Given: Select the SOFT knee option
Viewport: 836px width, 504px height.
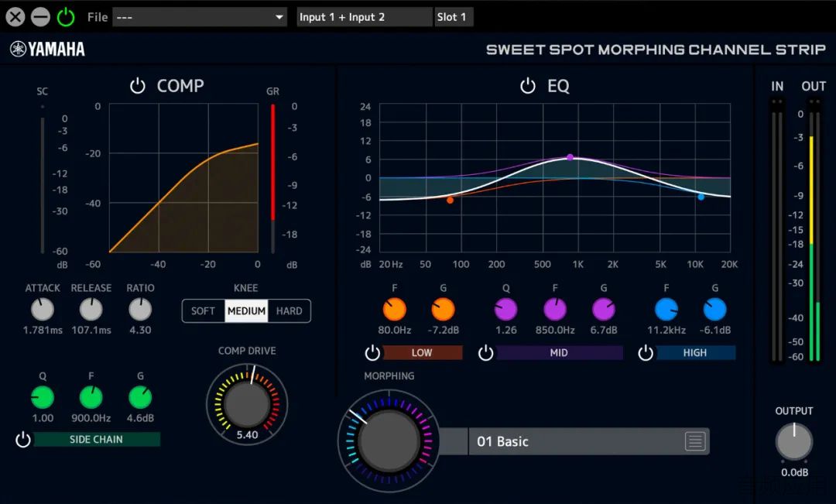Looking at the screenshot, I should coord(203,311).
